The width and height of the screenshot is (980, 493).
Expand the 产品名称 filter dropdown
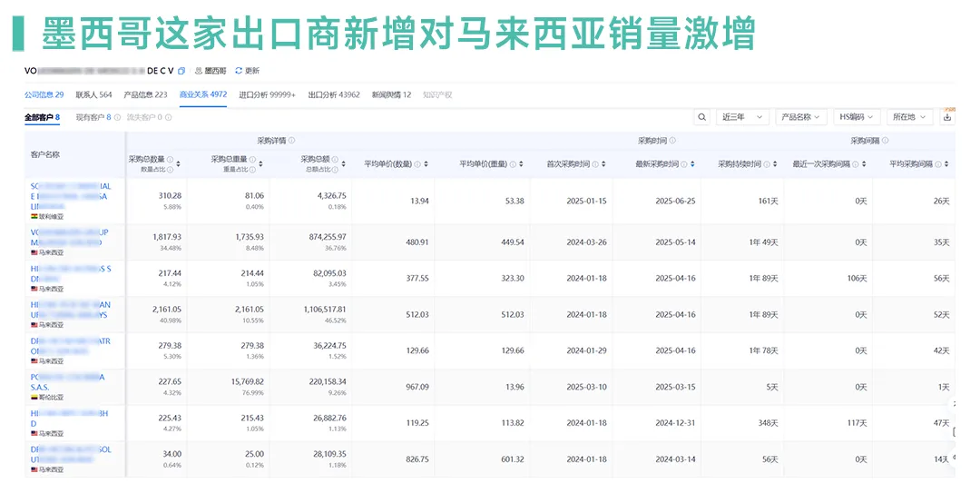802,117
